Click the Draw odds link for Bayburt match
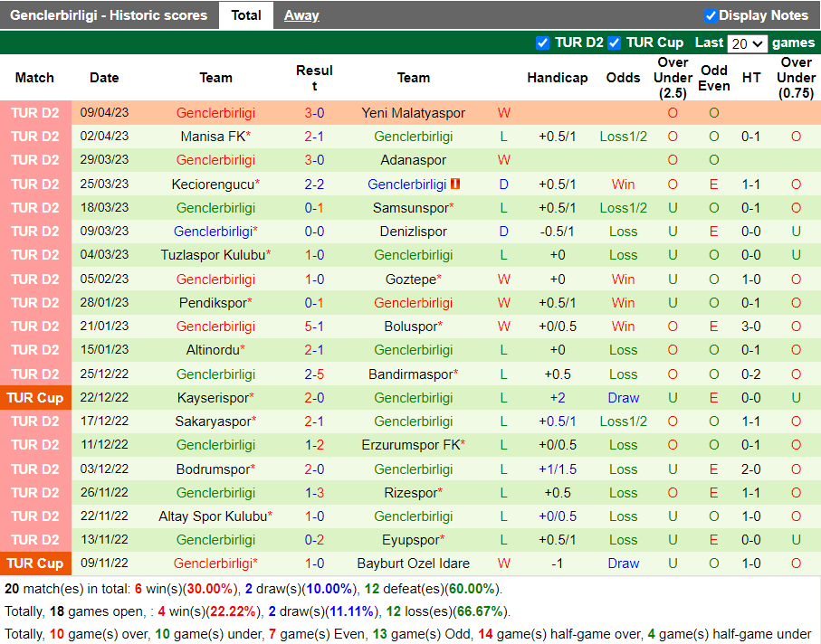Image resolution: width=821 pixels, height=644 pixels. 624,563
